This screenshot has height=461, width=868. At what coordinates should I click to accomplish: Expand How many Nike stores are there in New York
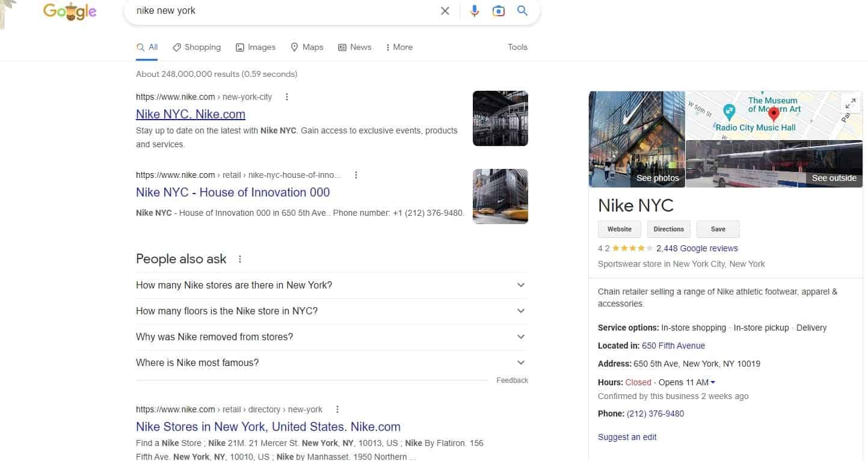pyautogui.click(x=331, y=285)
